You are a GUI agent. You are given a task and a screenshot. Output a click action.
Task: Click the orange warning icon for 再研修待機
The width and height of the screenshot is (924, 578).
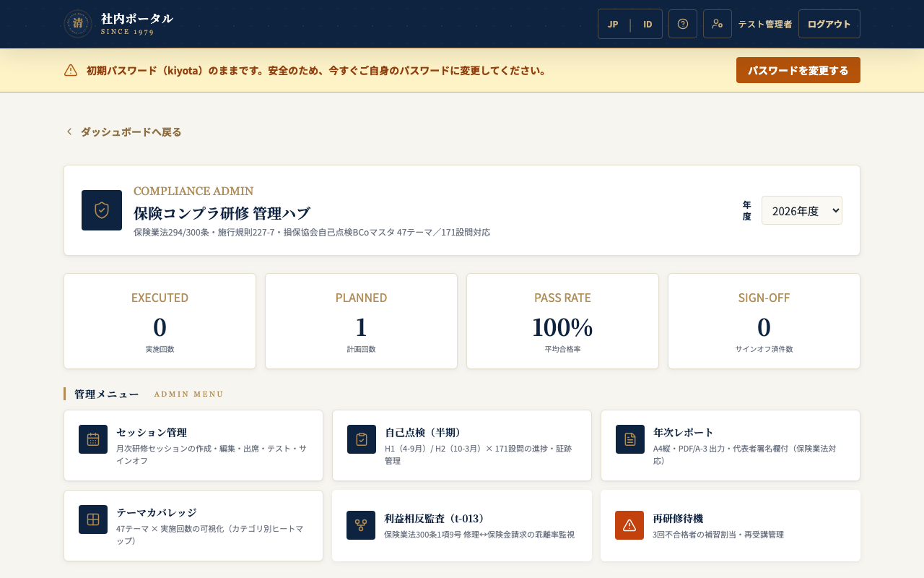pos(629,525)
